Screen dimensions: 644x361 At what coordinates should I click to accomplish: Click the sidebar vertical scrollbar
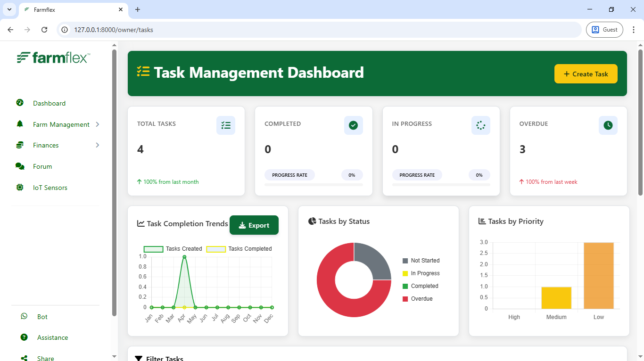point(114,183)
